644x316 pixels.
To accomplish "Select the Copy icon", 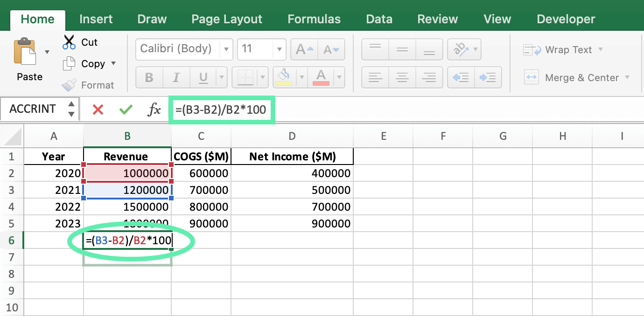I will click(x=70, y=63).
